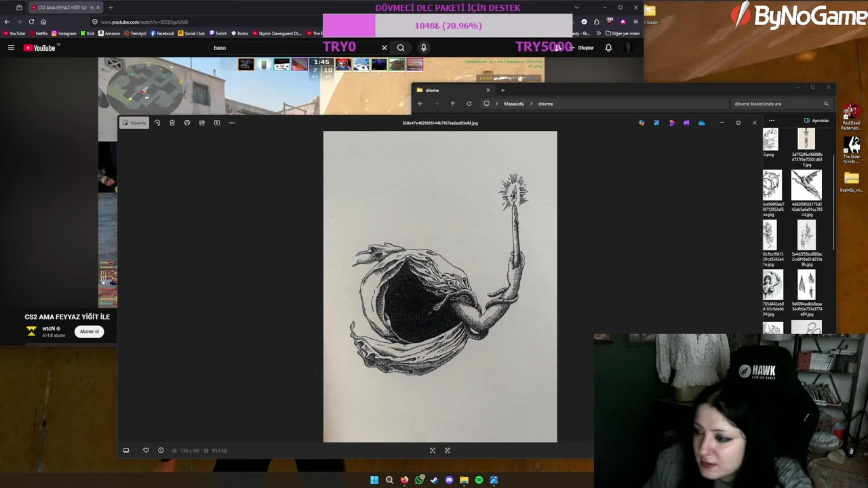
Task: Click the browser home button
Action: (x=43, y=22)
